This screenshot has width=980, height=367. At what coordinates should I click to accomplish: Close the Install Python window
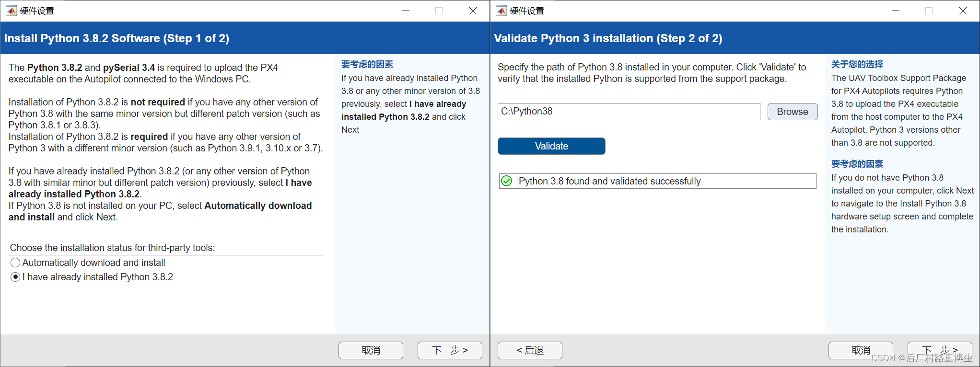click(473, 11)
